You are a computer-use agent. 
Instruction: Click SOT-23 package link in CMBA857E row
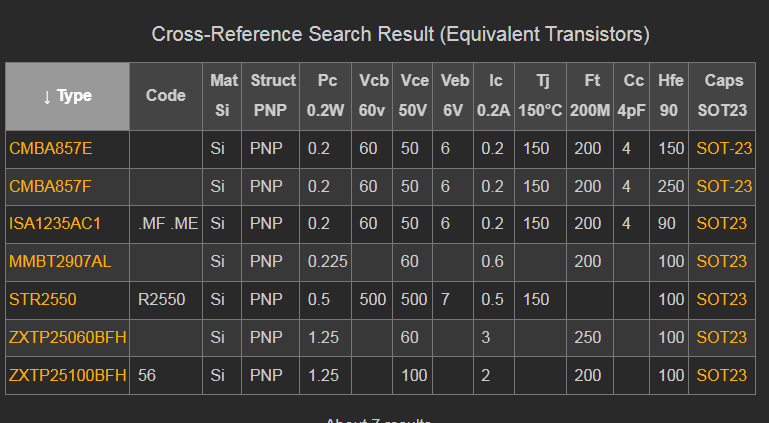724,148
